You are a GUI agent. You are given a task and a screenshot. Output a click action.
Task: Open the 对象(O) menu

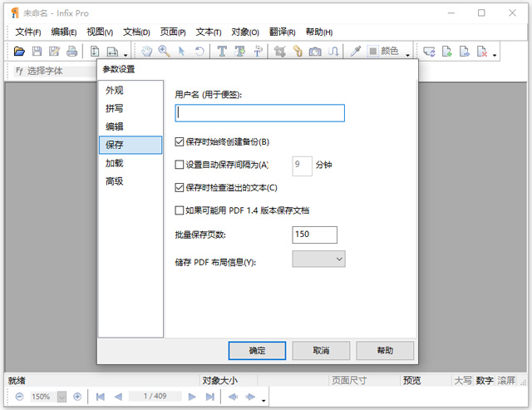coord(245,32)
